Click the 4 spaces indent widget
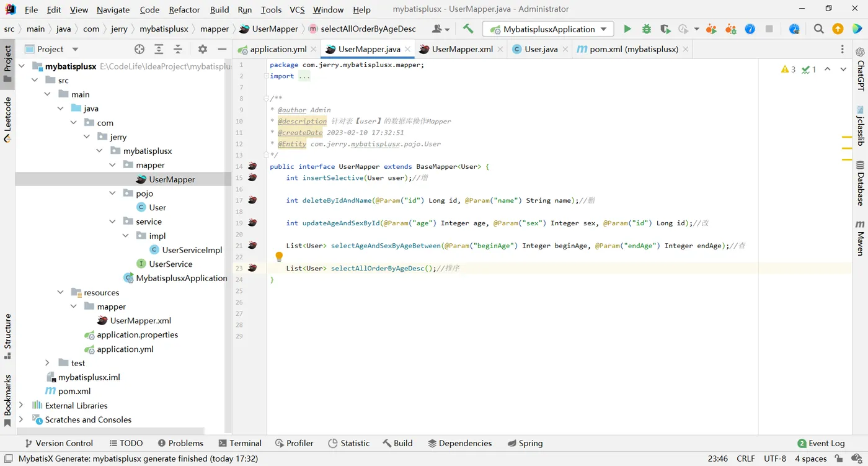 coord(811,459)
